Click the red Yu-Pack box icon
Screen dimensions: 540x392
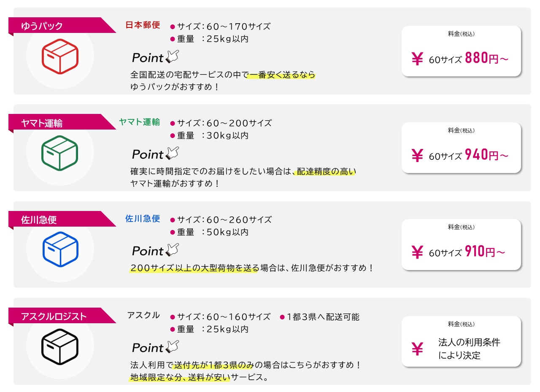pyautogui.click(x=60, y=57)
